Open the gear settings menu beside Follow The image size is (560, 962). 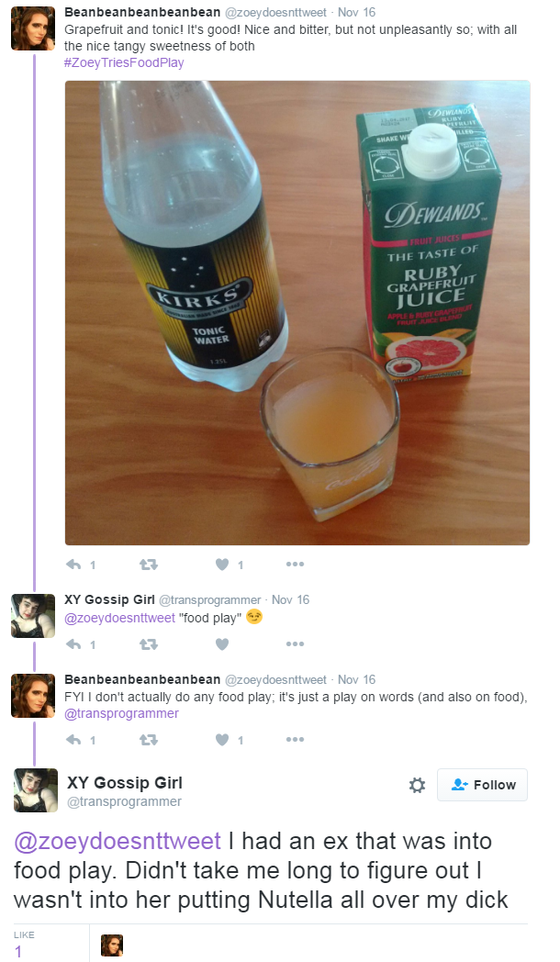click(417, 785)
